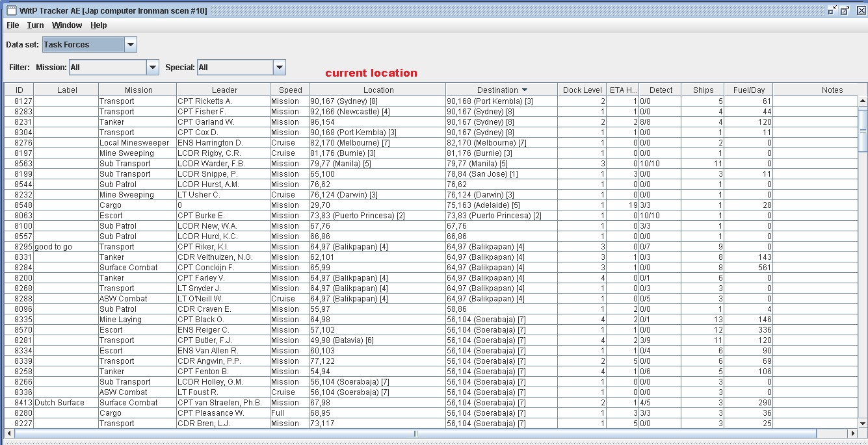The height and width of the screenshot is (445, 868).
Task: Select row with ID 8127
Action: coord(432,101)
